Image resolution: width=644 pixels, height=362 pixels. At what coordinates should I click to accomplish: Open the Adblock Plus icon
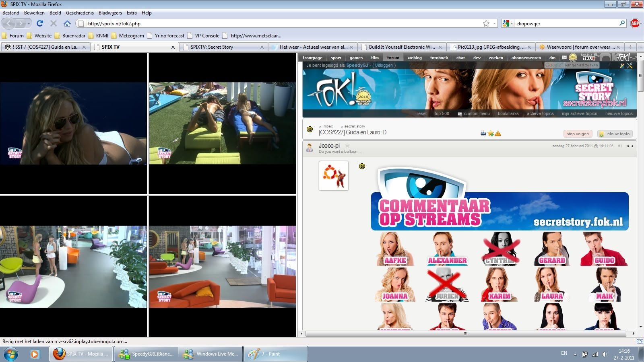click(x=635, y=23)
